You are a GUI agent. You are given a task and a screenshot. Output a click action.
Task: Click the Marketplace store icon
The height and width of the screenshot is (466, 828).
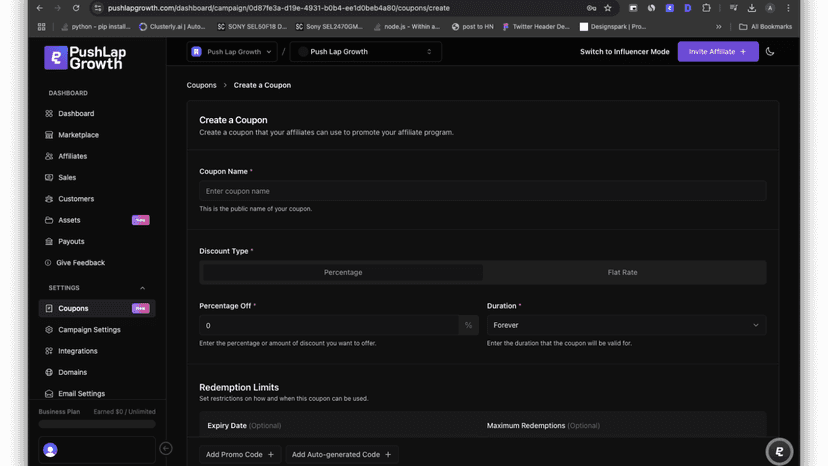pyautogui.click(x=49, y=135)
